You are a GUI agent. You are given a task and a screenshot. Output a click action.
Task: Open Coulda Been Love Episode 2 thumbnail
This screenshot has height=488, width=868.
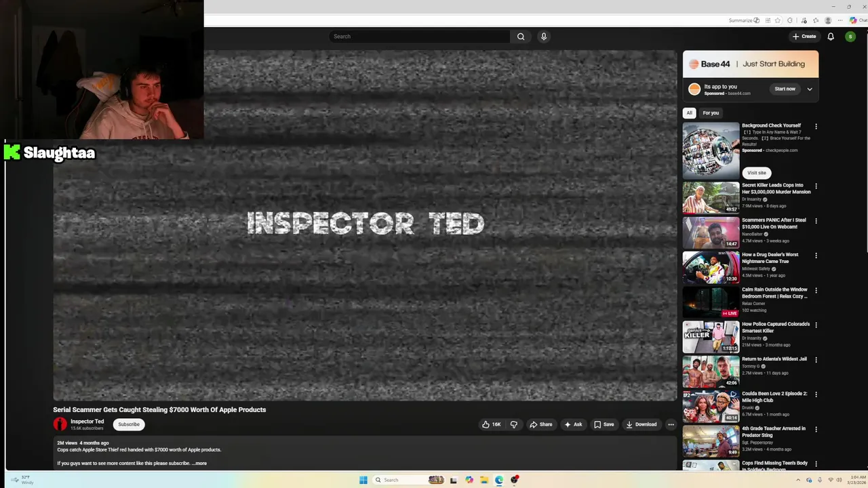tap(711, 406)
